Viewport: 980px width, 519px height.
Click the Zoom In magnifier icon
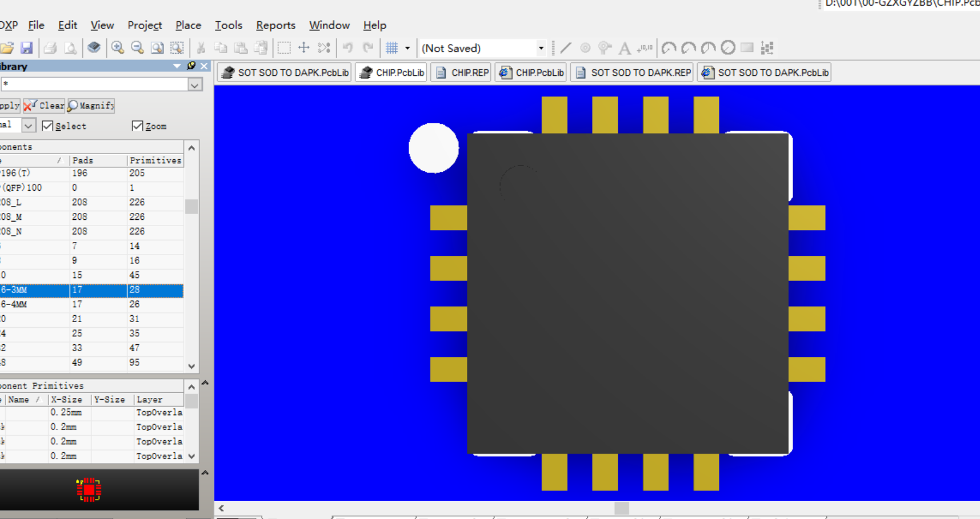[118, 48]
